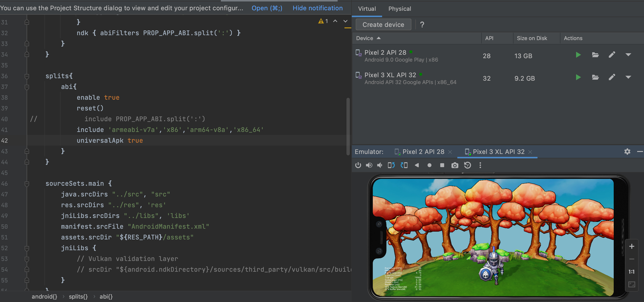
Task: Switch to the Physical devices tab
Action: [x=399, y=9]
